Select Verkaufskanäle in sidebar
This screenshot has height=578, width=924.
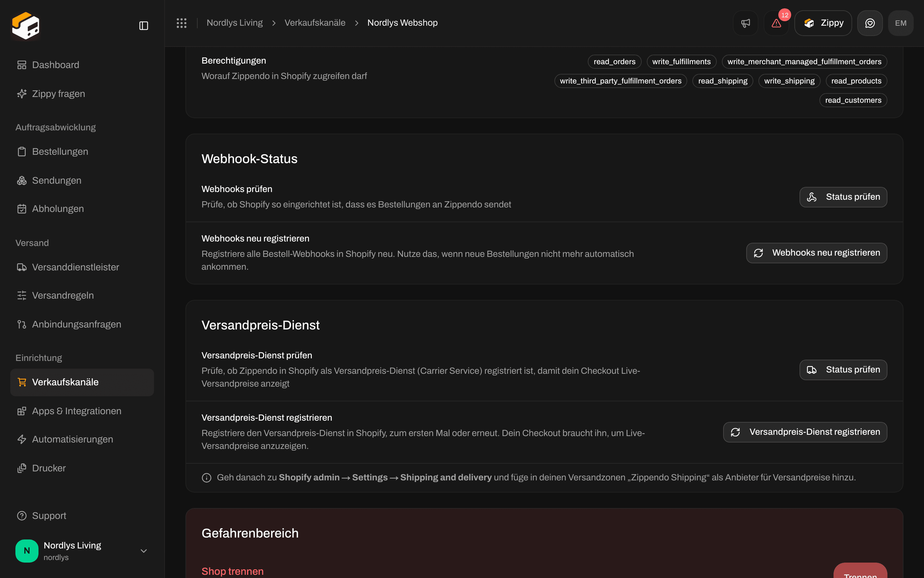[82, 382]
